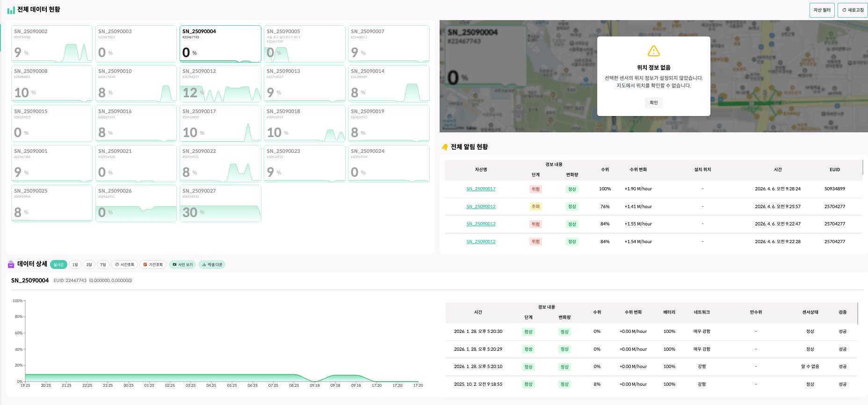The height and width of the screenshot is (405, 868).
Task: Select the SN_25090012 sensor card
Action: [x=220, y=84]
